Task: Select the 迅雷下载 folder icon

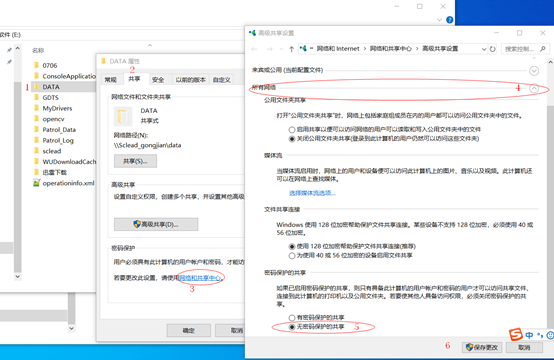Action: (36, 172)
